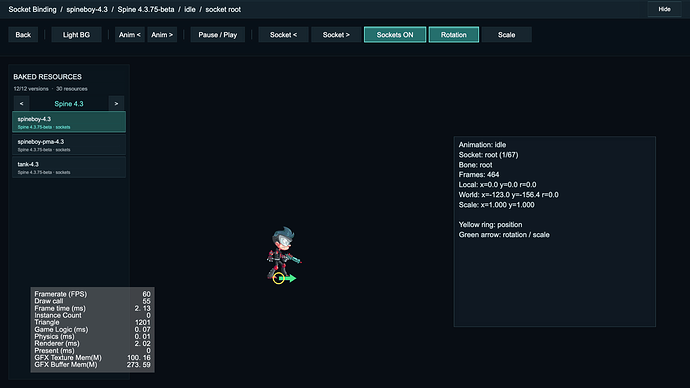Click 'Yellow ring: position' legend text
Screen dimensions: 690x388
(490, 225)
